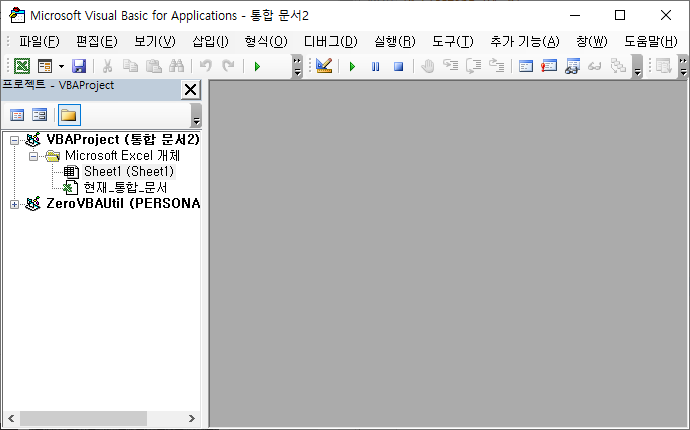Click the Step Into icon
Screen dimensions: 690x430
point(450,66)
